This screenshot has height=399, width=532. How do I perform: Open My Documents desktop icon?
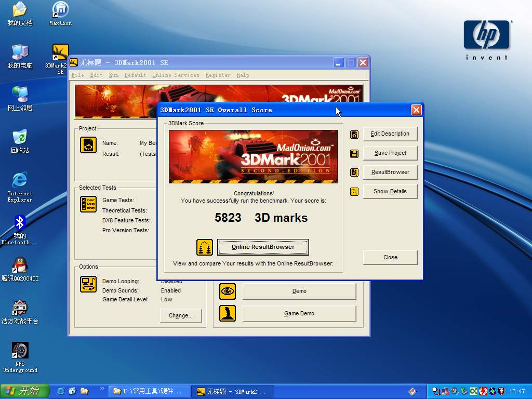coord(20,14)
